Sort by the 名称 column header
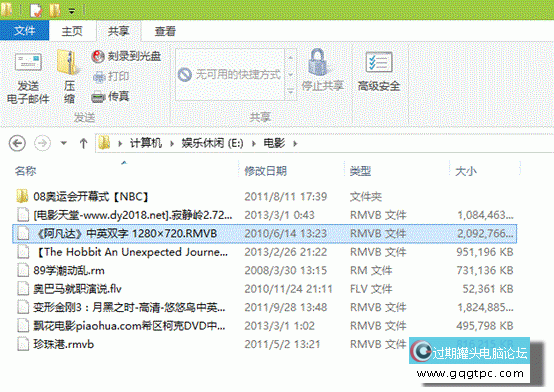 click(25, 171)
